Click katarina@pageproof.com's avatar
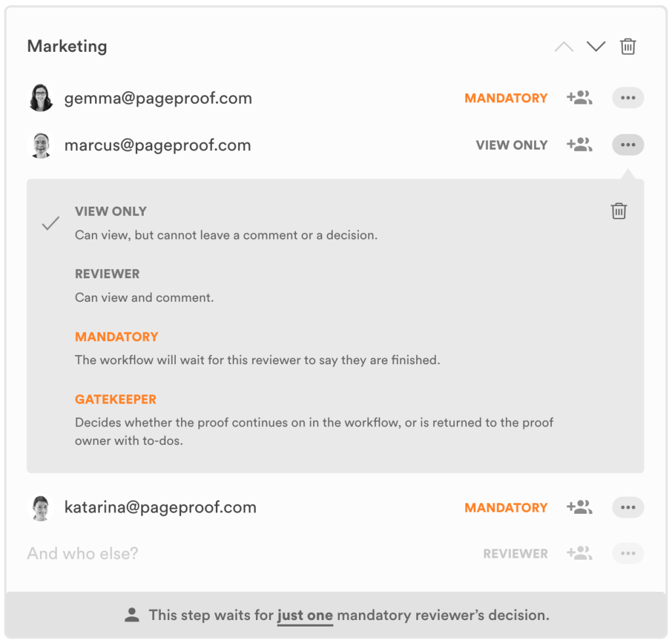Image resolution: width=672 pixels, height=643 pixels. [41, 507]
